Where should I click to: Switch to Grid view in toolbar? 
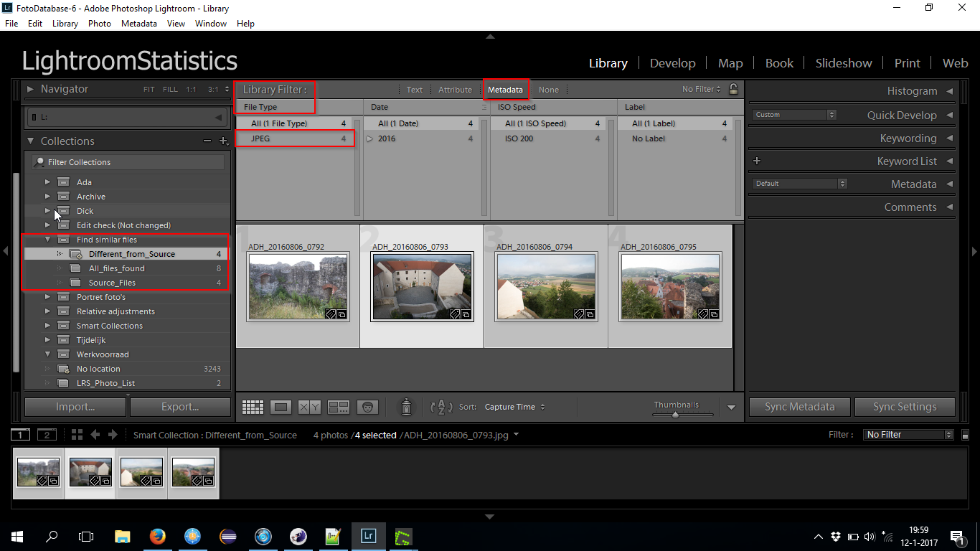tap(253, 407)
